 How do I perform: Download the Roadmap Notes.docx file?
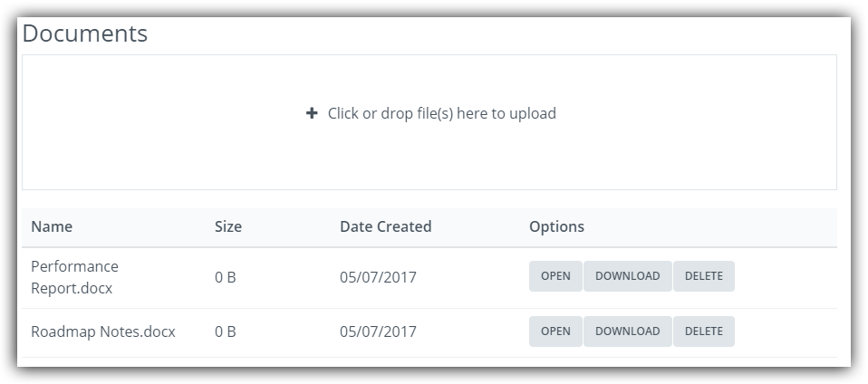[x=627, y=331]
